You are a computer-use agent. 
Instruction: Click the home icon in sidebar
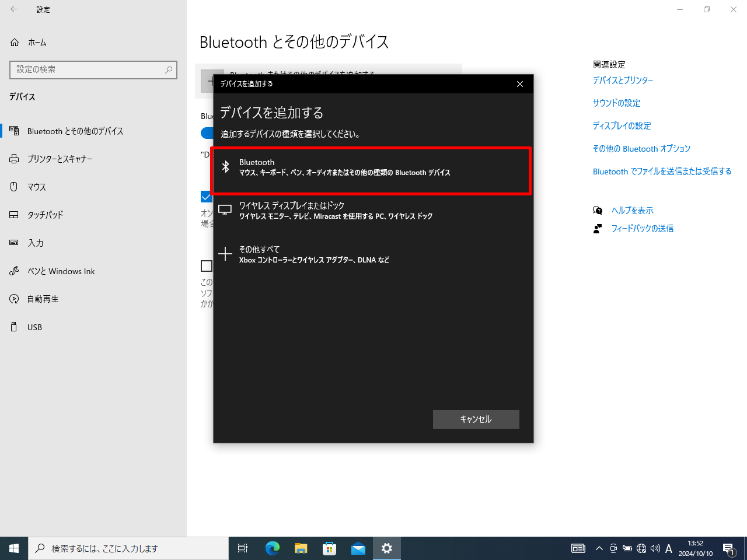pos(15,43)
